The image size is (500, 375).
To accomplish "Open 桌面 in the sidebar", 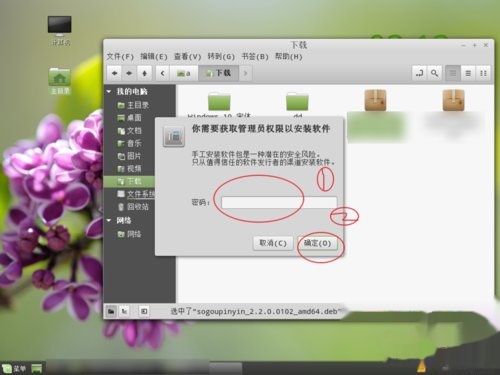I will point(129,118).
